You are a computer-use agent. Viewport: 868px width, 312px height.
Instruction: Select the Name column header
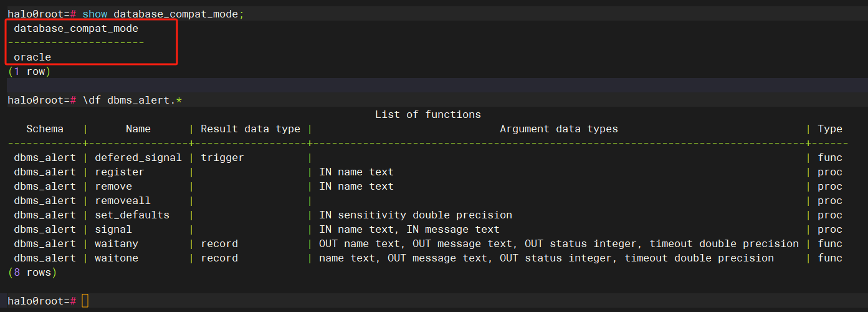(x=138, y=129)
